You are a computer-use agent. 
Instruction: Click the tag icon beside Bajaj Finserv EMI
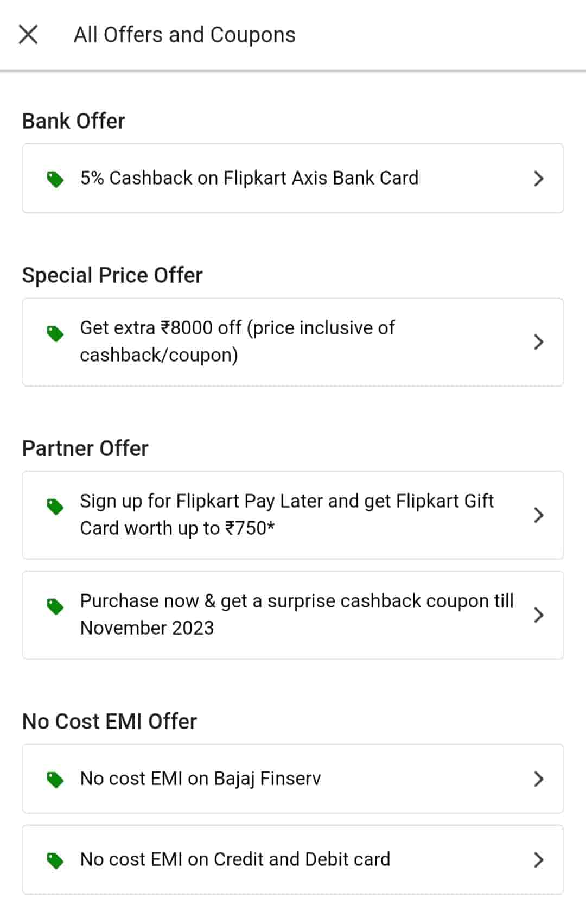click(x=55, y=779)
